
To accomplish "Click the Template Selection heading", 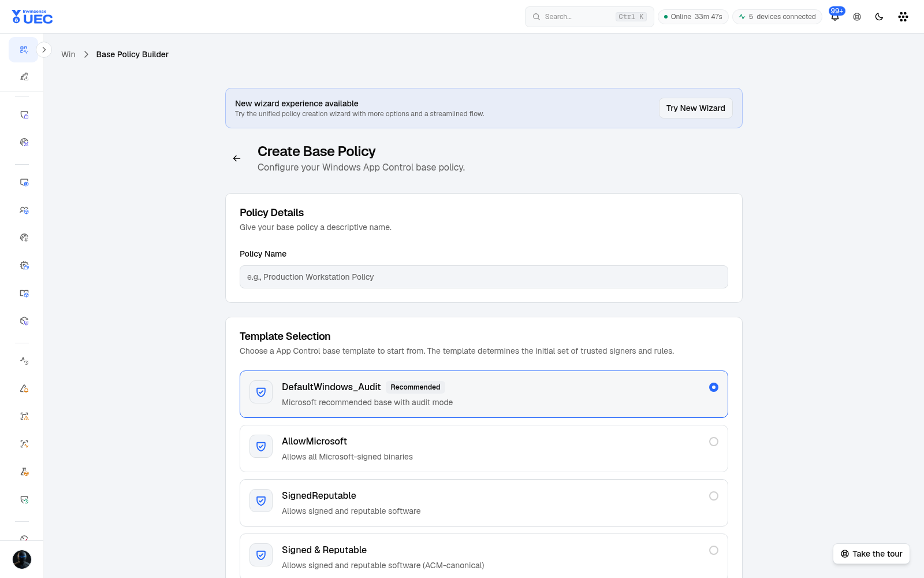I will click(285, 336).
